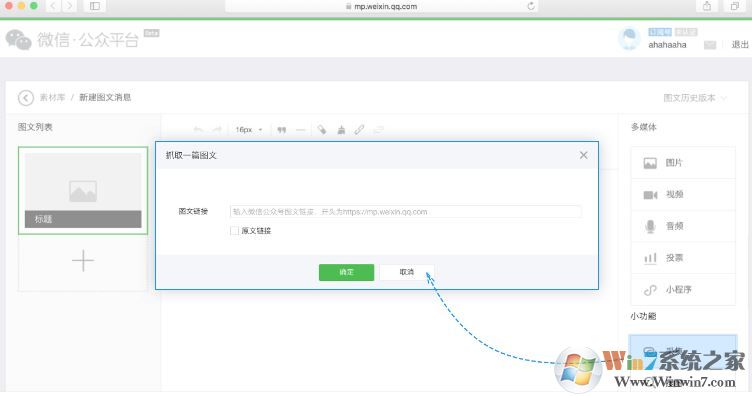The height and width of the screenshot is (396, 752).
Task: Click the mp.weixin.qq.com address bar
Action: click(381, 6)
